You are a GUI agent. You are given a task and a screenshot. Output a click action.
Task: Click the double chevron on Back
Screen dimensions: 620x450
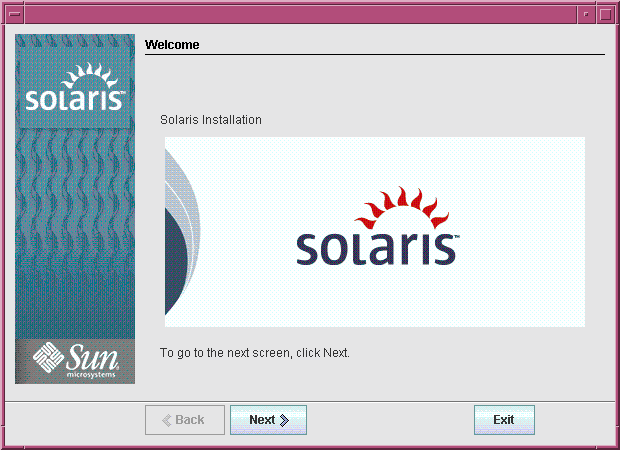pos(166,420)
